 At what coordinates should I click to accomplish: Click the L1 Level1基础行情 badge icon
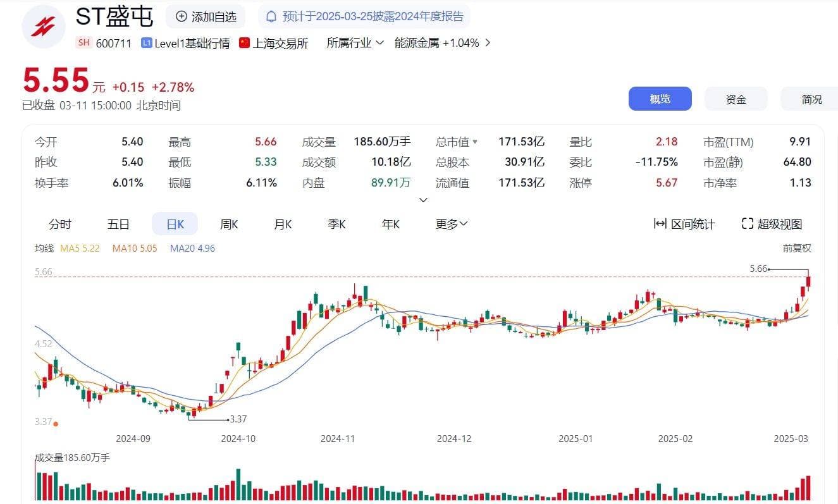point(147,43)
